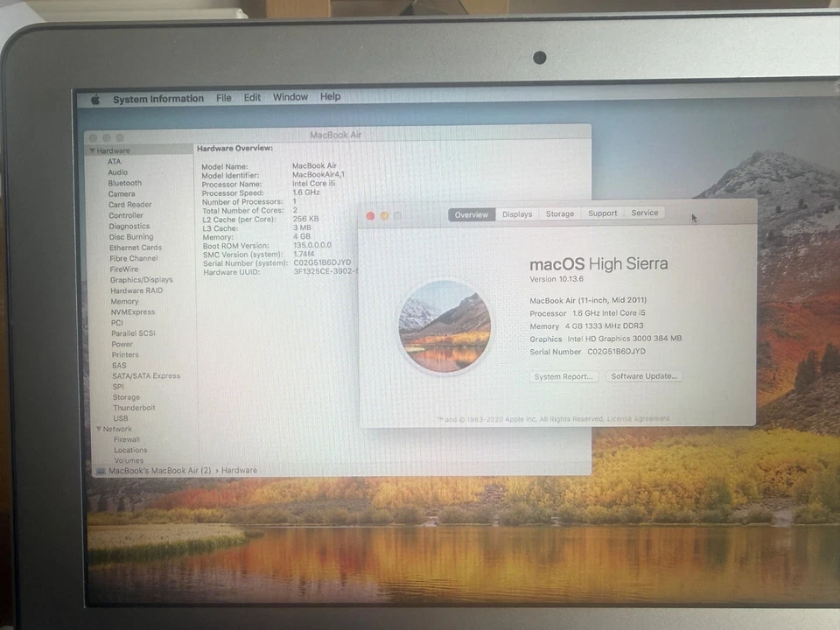
Task: Close the About This Mac window
Action: pyautogui.click(x=370, y=215)
